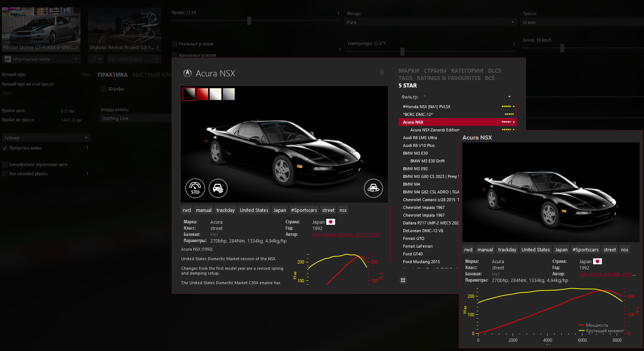Screen dimensions: 644x351
Task: Select Audi R8 LMS Ultra in car list
Action: click(420, 138)
